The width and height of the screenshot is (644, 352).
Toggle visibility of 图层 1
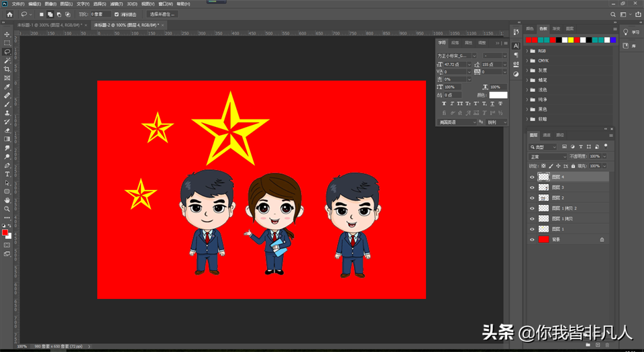(x=532, y=229)
